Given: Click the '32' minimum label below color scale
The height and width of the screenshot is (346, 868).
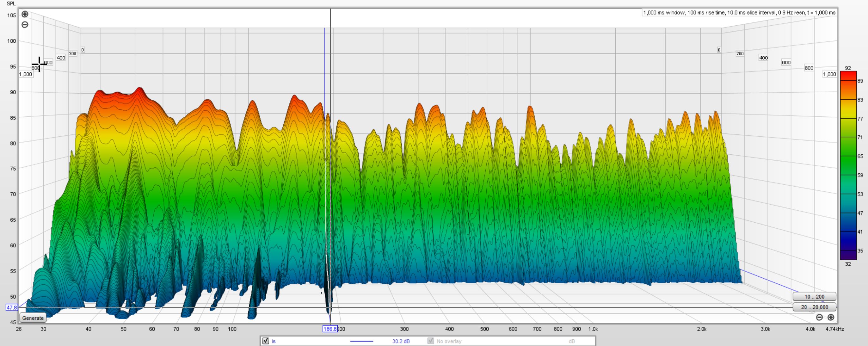Looking at the screenshot, I should pos(848,264).
